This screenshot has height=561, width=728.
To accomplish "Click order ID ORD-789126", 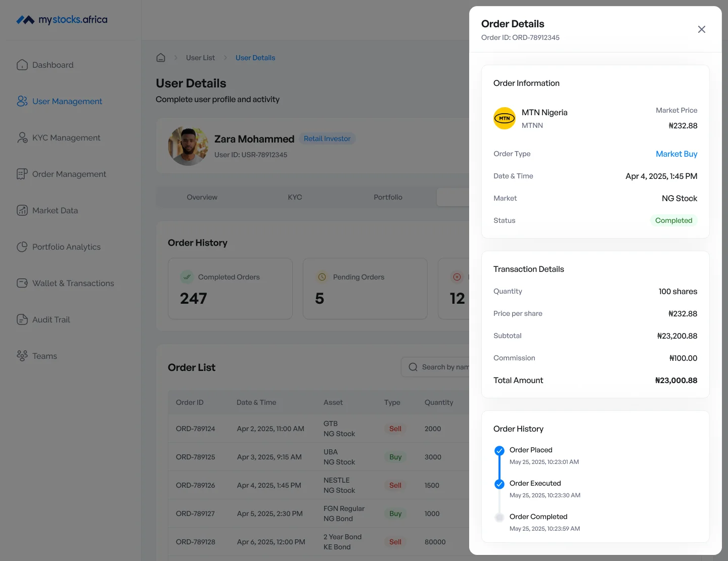I will (196, 485).
